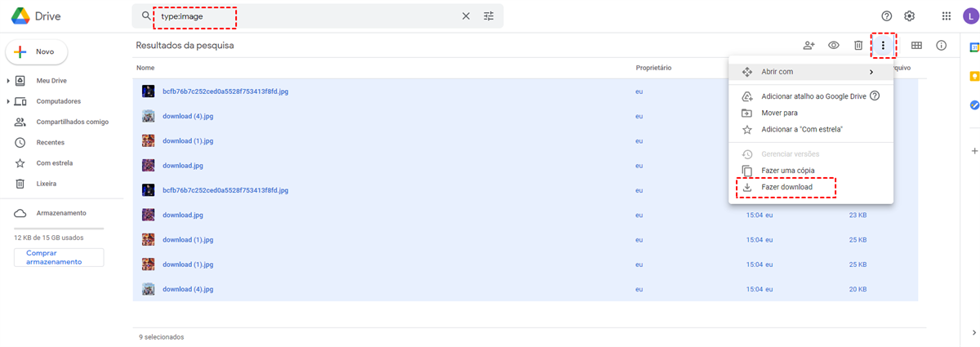Open the Abrir com submenu

point(810,72)
